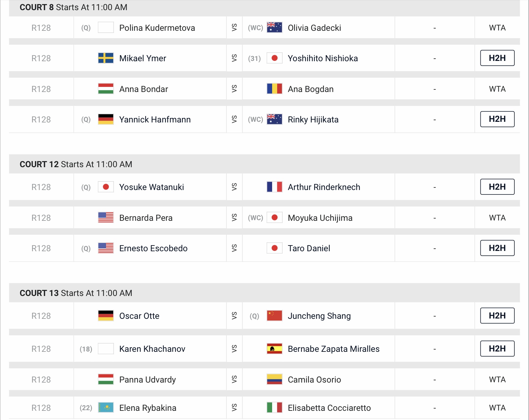This screenshot has width=529, height=420.
Task: Click the German flag beside Yannick Hanfmann
Action: 106,120
